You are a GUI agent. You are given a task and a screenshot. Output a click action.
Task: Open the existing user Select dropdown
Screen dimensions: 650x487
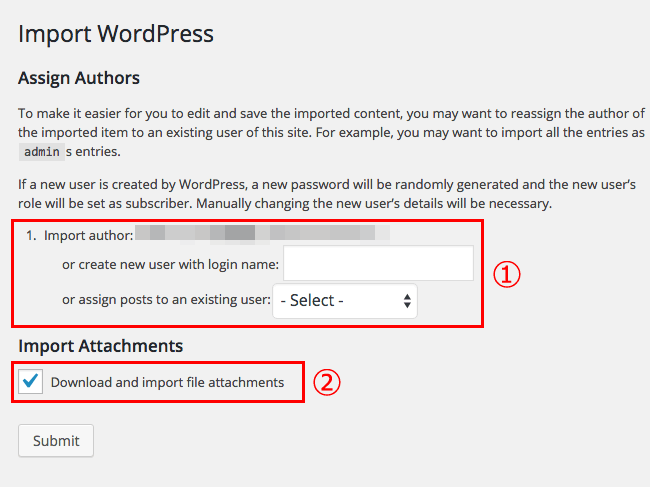[344, 301]
